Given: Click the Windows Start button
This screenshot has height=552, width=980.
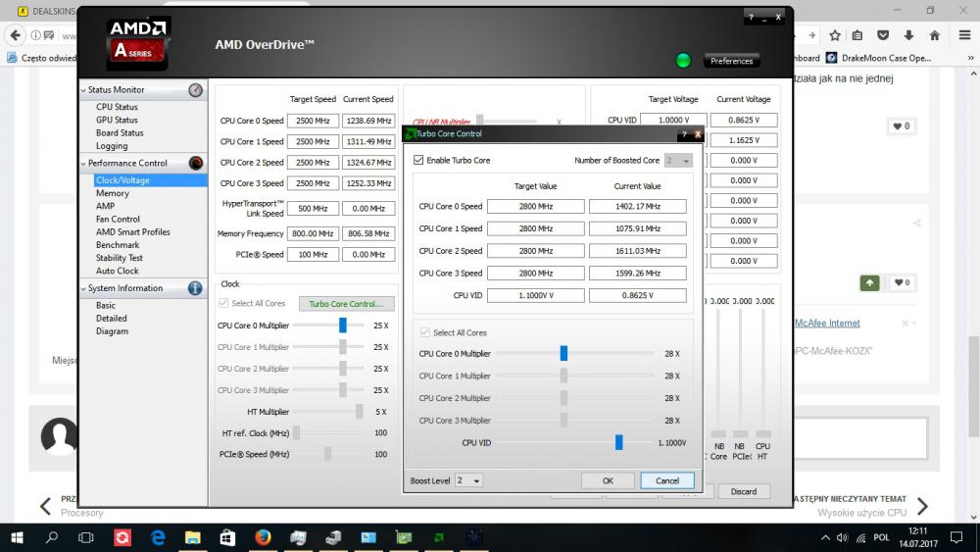Looking at the screenshot, I should click(17, 537).
